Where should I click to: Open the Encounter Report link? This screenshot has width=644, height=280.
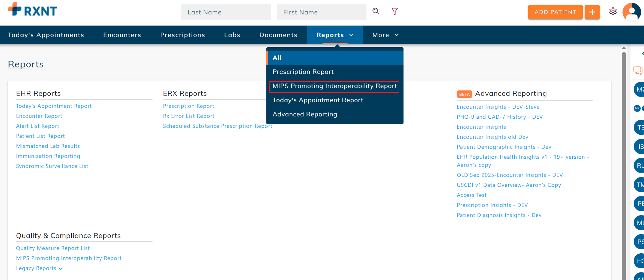tap(39, 116)
